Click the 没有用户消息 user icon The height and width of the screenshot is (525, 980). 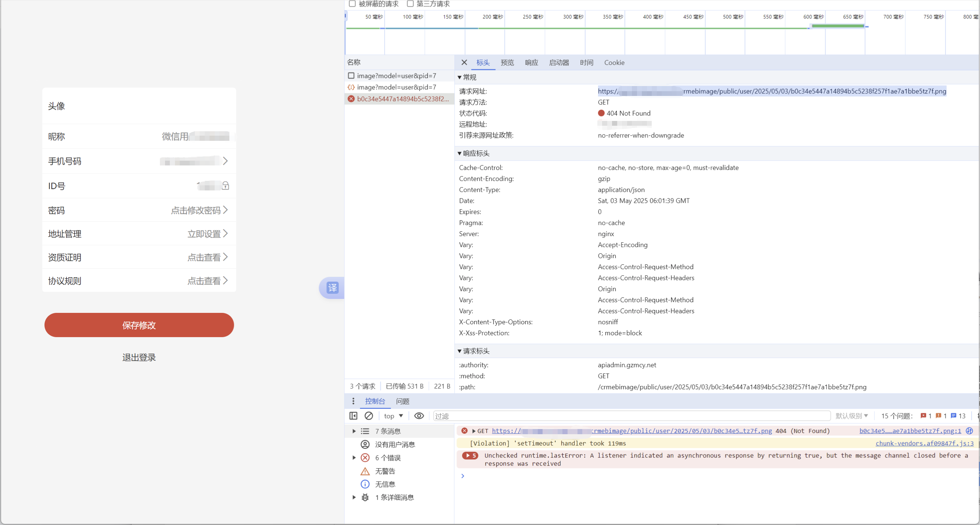[x=365, y=444]
